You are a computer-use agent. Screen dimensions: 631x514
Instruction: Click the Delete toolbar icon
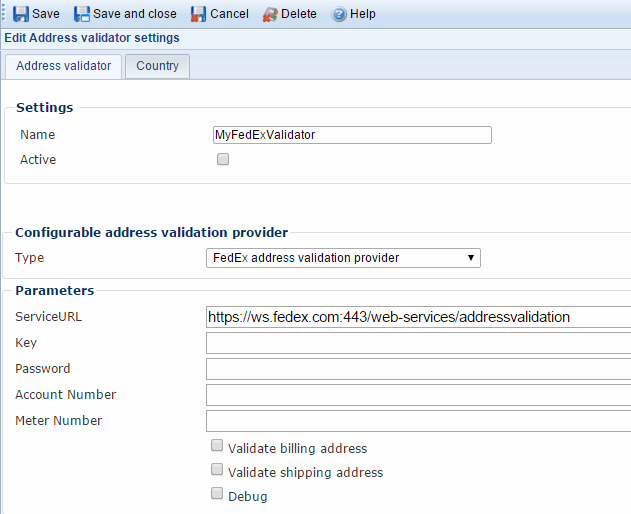coord(270,14)
